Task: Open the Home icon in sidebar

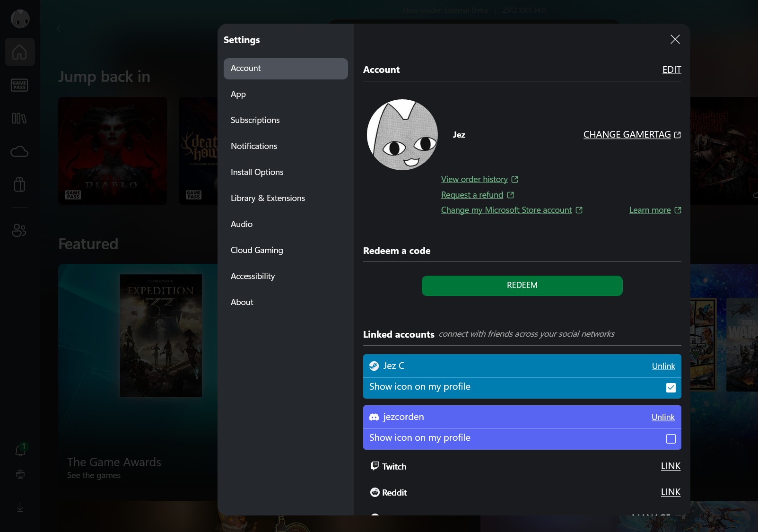Action: [19, 52]
